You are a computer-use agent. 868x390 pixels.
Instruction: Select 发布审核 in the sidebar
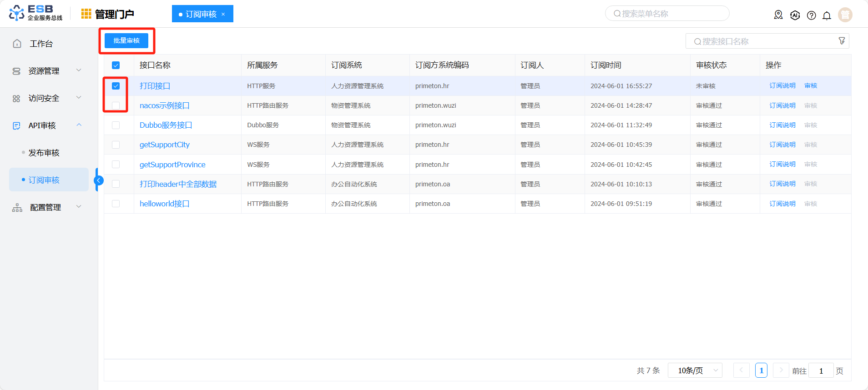point(44,153)
